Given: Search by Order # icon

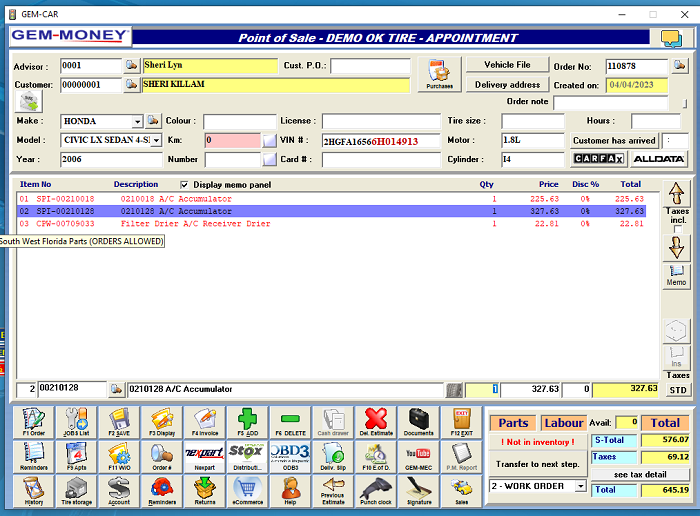Looking at the screenshot, I should pos(162,456).
